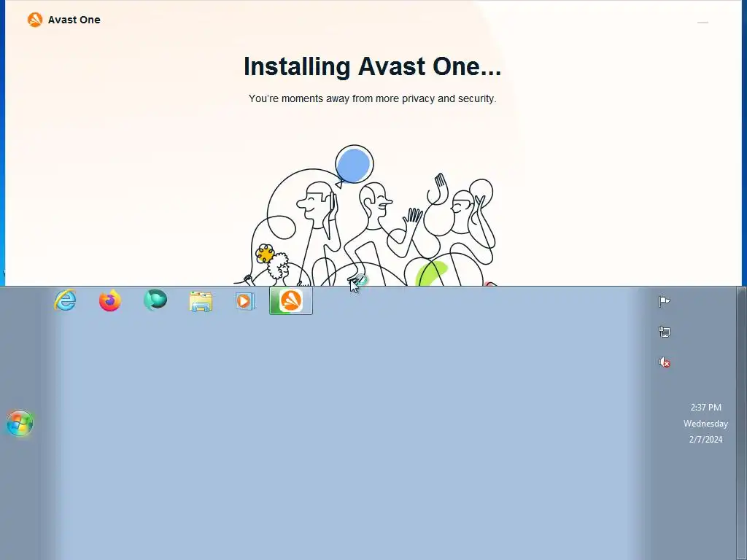Launch Firefox from the taskbar
Screen dimensions: 747x560
[x=110, y=300]
